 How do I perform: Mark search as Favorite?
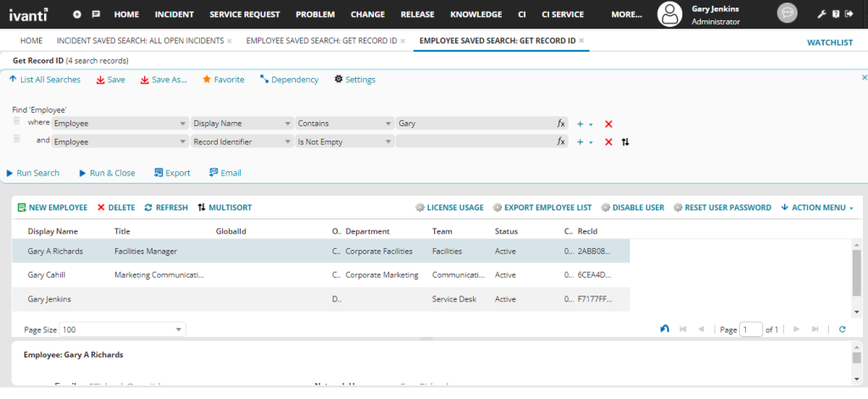click(x=224, y=80)
